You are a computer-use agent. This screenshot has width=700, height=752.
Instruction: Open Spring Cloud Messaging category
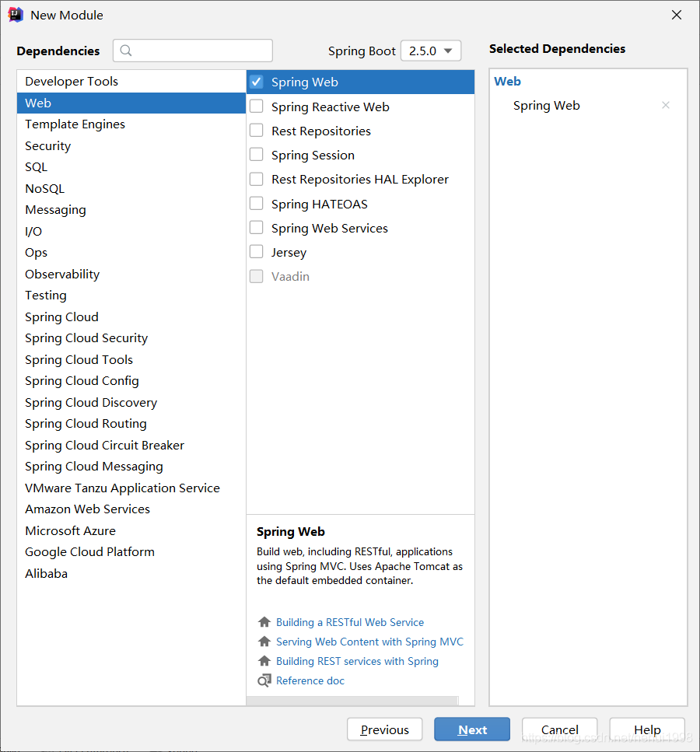pos(131,466)
